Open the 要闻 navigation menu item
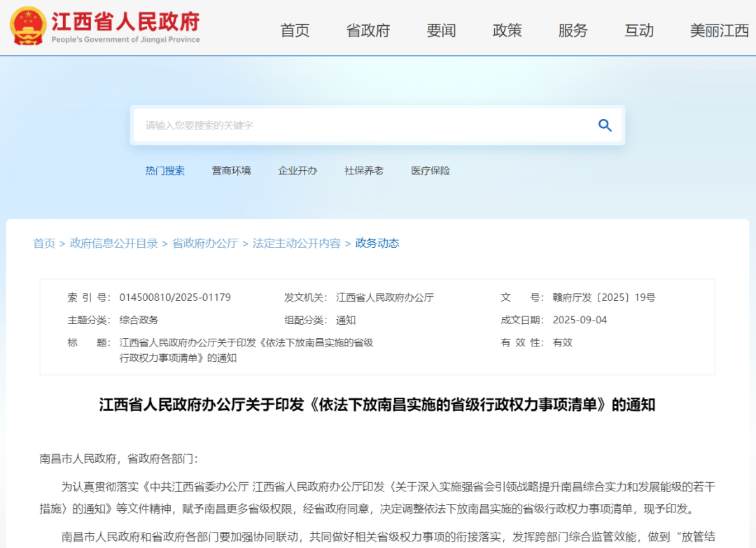Viewport: 756px width, 548px height. (x=440, y=30)
